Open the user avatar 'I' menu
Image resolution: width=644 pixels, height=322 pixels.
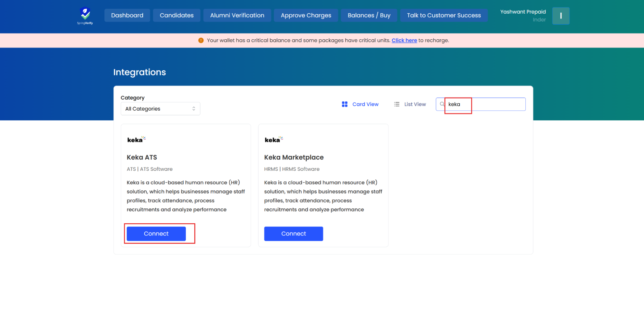[561, 16]
